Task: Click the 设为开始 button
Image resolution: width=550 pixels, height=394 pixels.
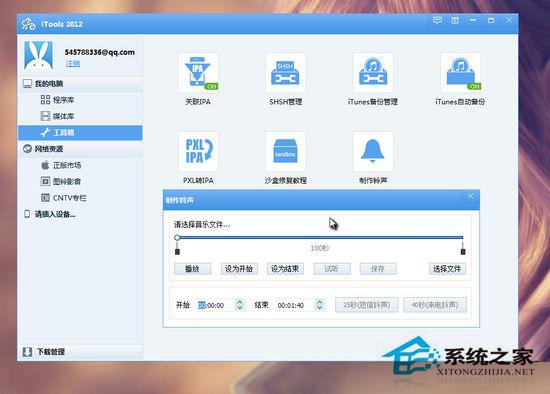Action: [x=239, y=269]
